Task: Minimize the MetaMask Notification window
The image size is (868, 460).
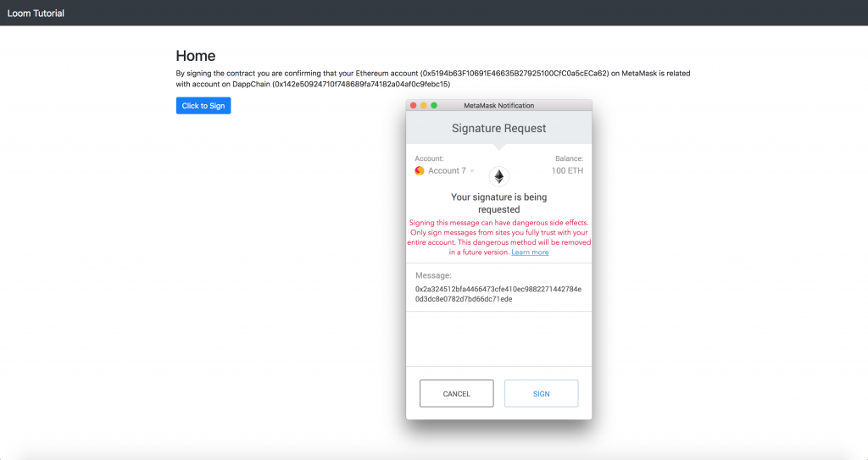Action: (x=424, y=105)
